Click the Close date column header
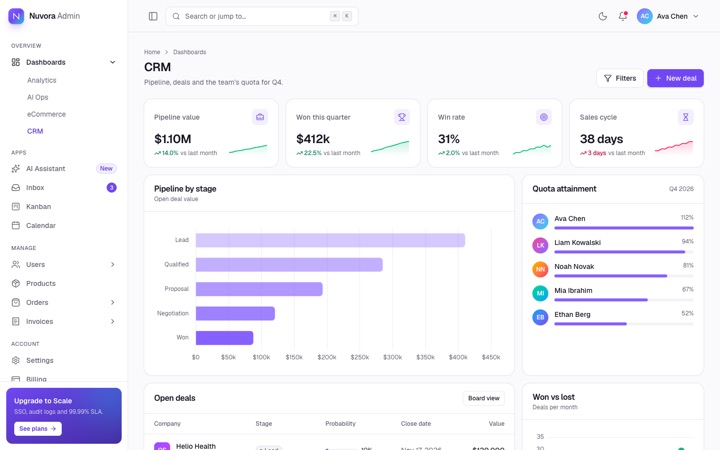The width and height of the screenshot is (720, 450). click(x=416, y=423)
